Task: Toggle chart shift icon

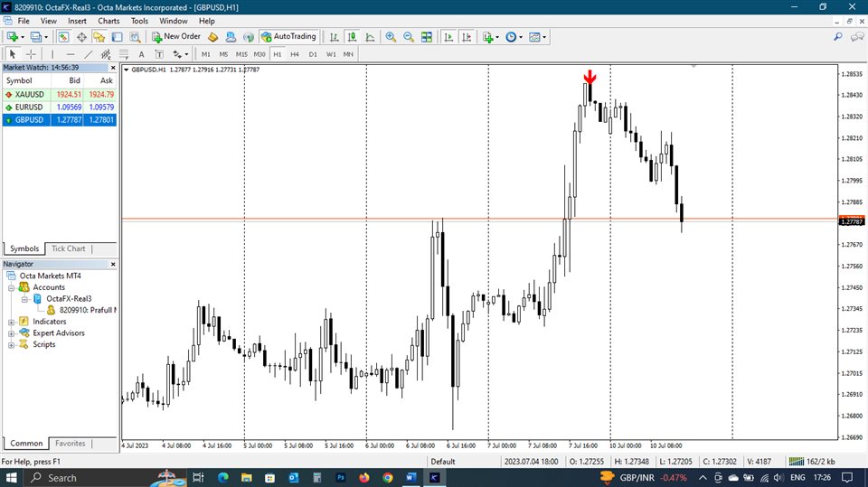Action: click(467, 37)
